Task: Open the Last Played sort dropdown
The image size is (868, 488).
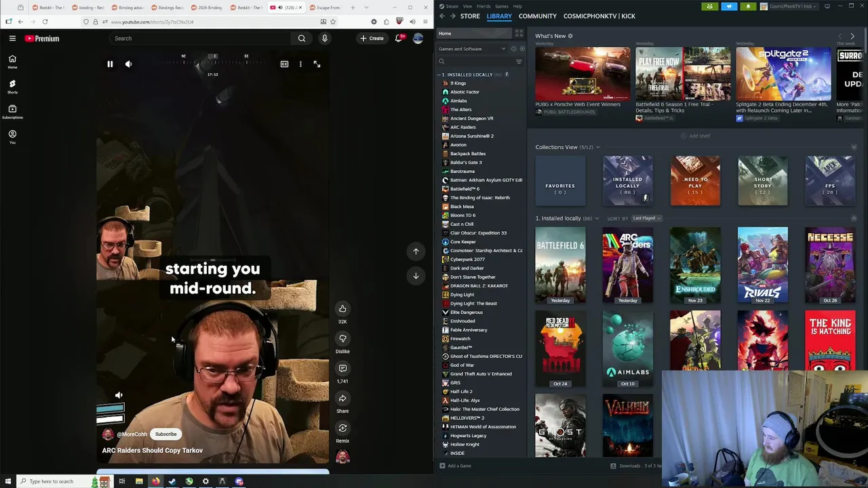Action: coord(647,218)
